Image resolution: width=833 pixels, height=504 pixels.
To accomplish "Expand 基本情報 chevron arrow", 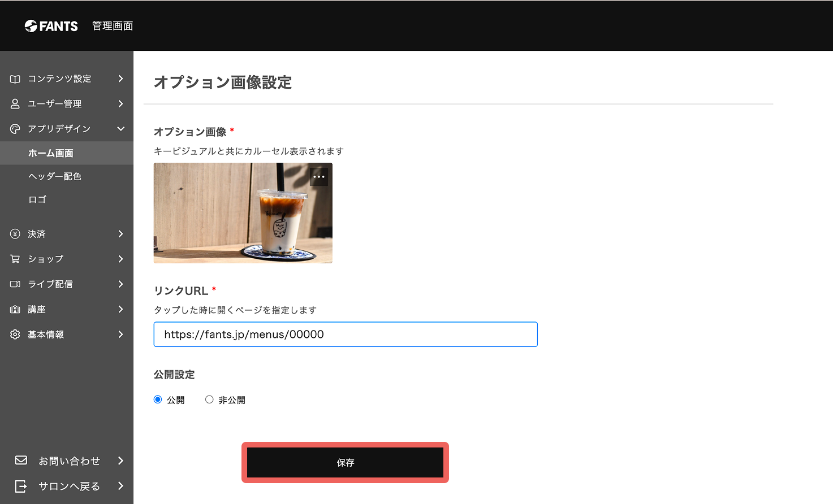I will tap(120, 334).
